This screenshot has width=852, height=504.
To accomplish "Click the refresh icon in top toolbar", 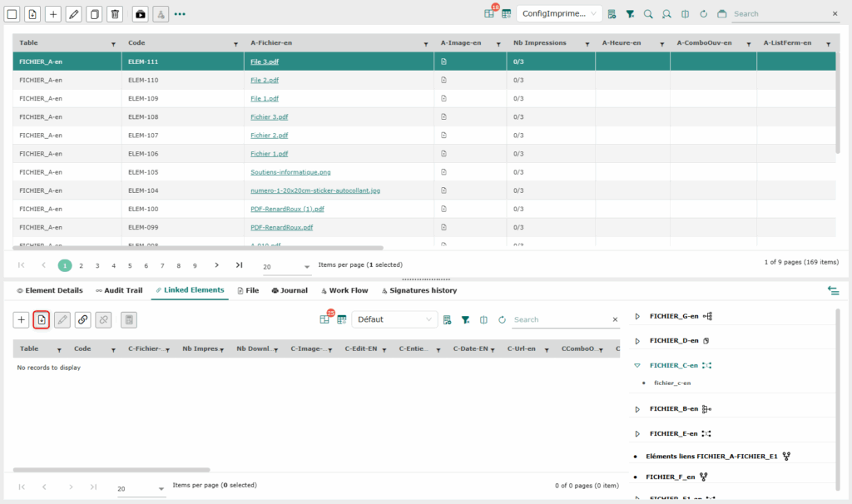I will pos(703,14).
